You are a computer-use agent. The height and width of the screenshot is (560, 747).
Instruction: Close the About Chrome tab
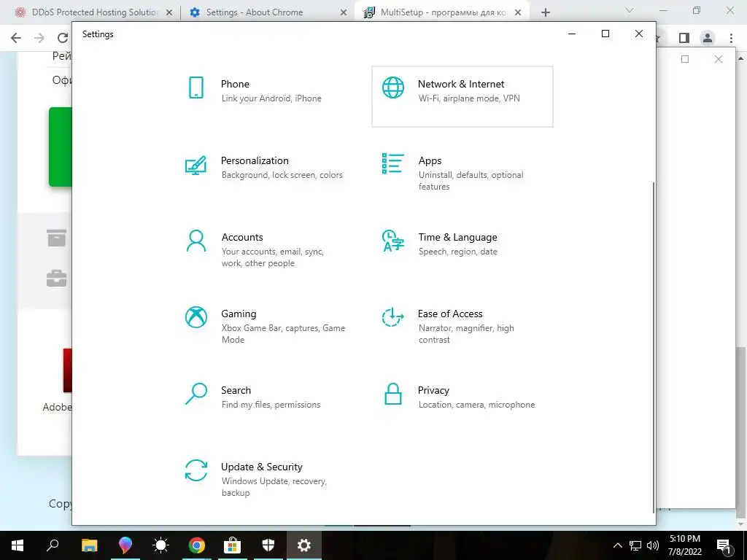344,12
